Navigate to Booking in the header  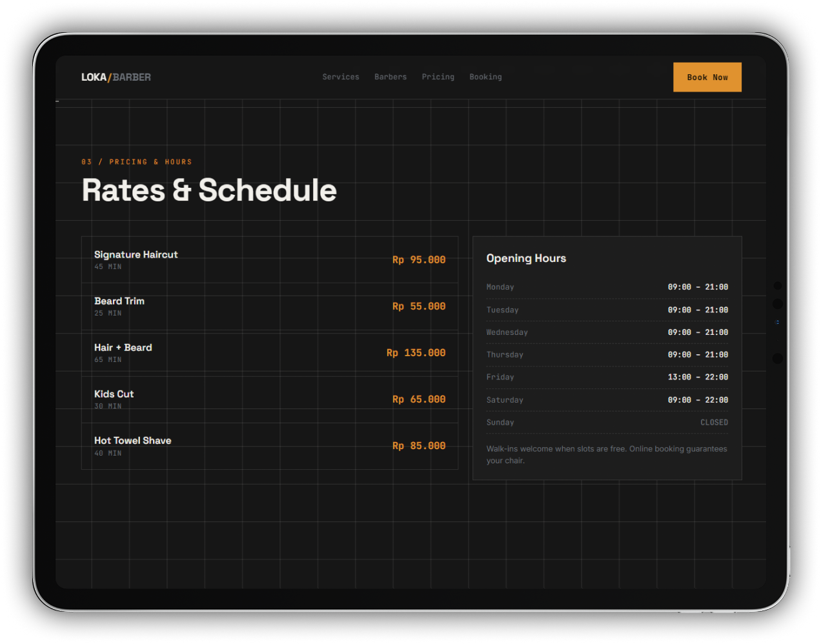tap(485, 77)
